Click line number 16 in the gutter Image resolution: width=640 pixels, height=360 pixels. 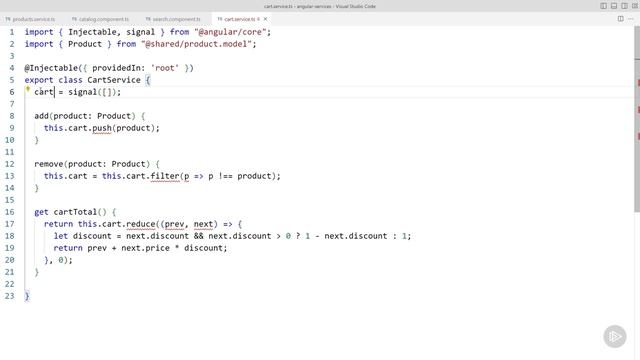(10, 212)
